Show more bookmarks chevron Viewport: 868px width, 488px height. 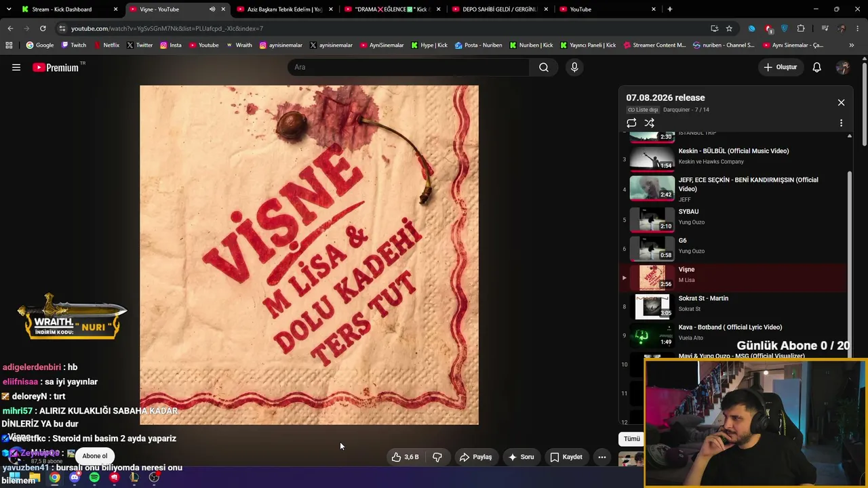[x=852, y=45]
